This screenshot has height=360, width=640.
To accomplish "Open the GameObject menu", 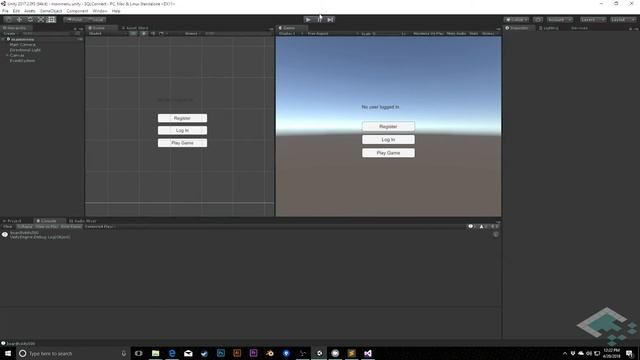I will click(x=51, y=11).
